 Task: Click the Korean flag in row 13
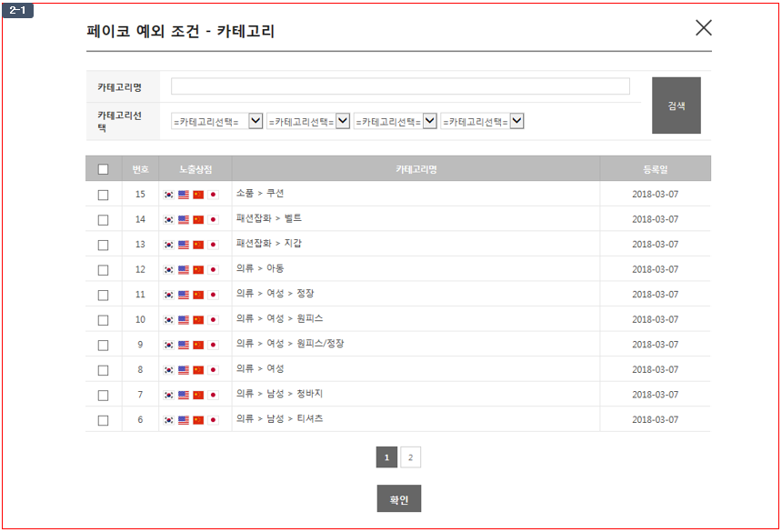click(168, 245)
